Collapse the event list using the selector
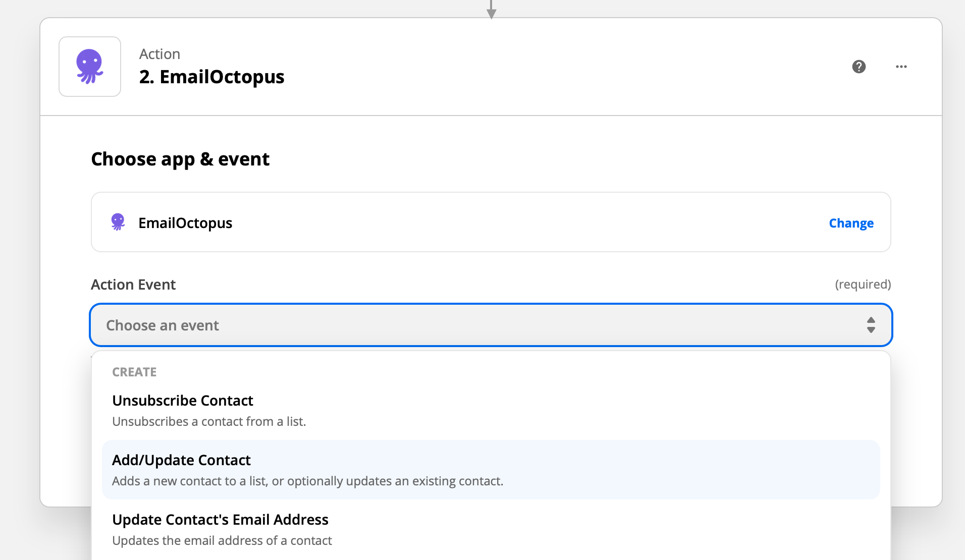965x560 pixels. click(x=490, y=325)
